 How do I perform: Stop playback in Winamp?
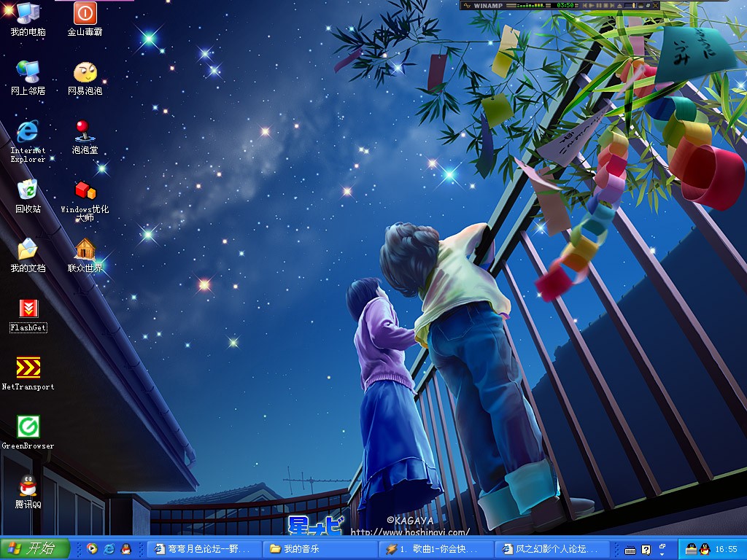tap(605, 6)
